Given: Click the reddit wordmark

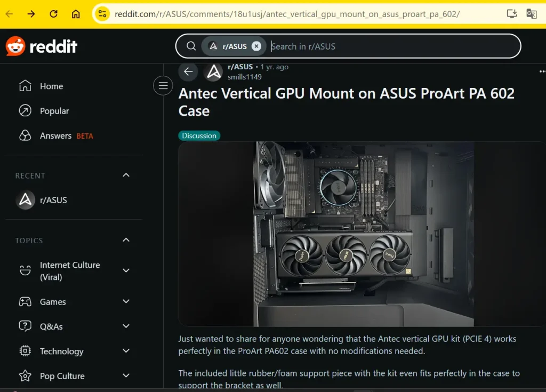Looking at the screenshot, I should click(x=53, y=46).
